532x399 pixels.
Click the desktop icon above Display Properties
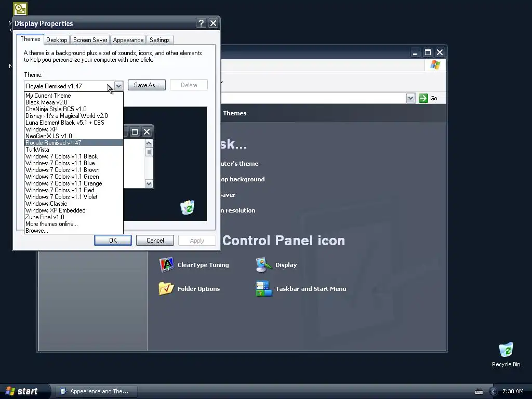pos(20,9)
